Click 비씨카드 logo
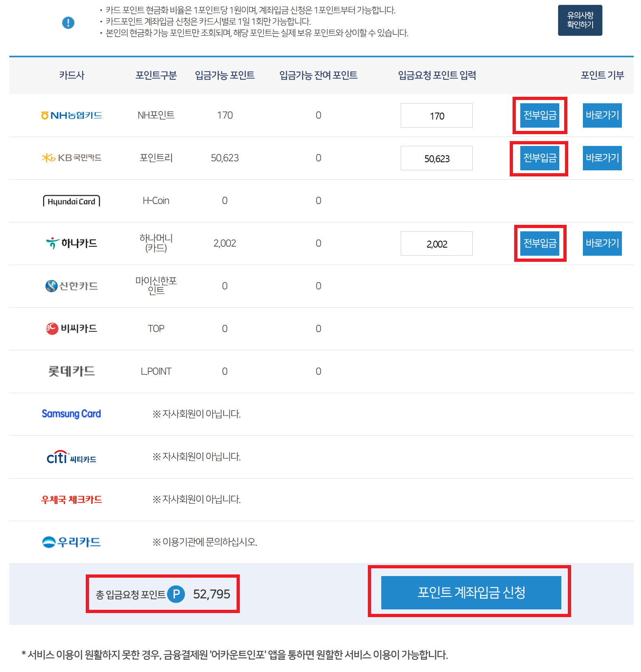The image size is (641, 672). coord(72,328)
